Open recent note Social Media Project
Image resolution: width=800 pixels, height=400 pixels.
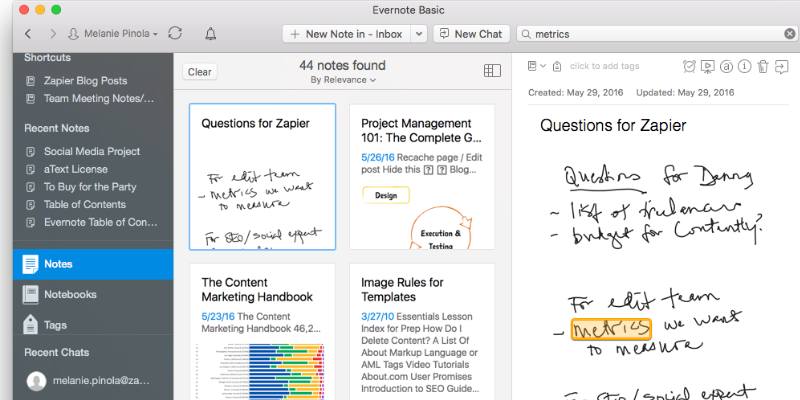click(92, 152)
